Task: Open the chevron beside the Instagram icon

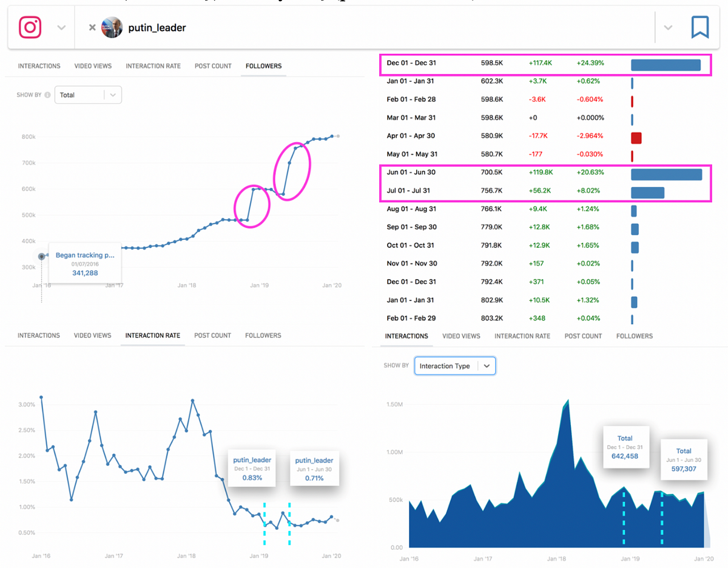Action: (61, 28)
